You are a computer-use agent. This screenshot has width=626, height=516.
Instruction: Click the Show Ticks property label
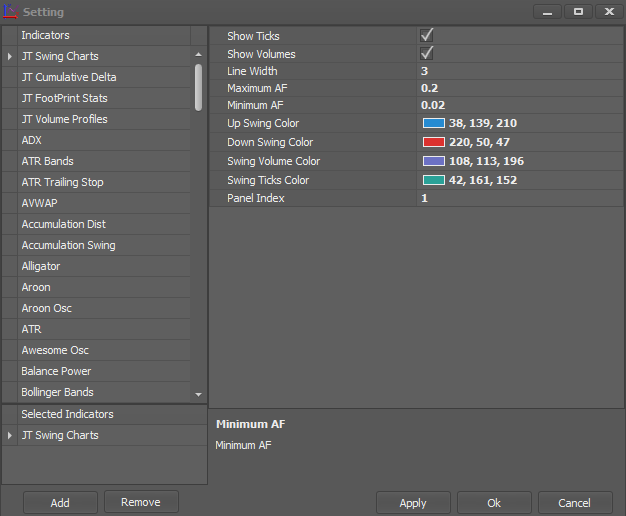254,36
